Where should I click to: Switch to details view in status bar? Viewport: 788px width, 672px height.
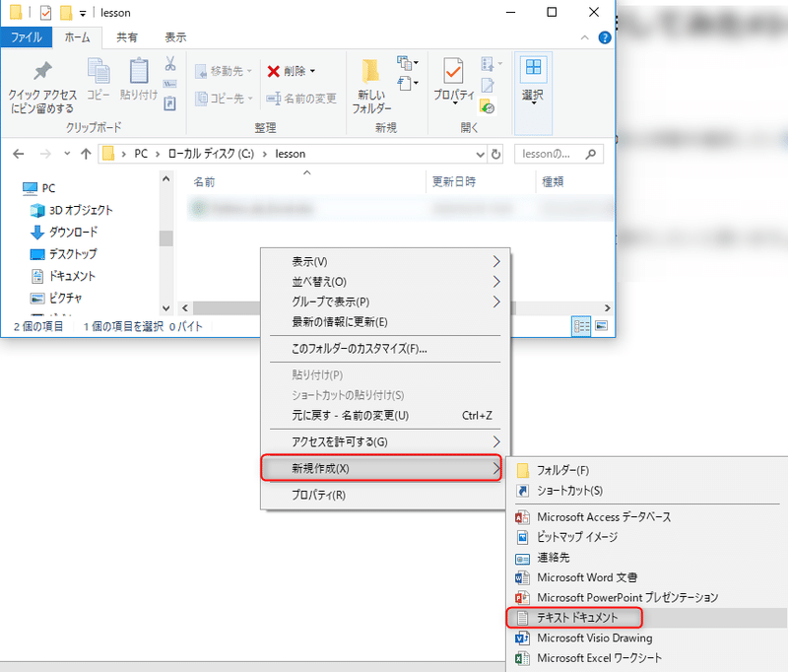click(581, 325)
